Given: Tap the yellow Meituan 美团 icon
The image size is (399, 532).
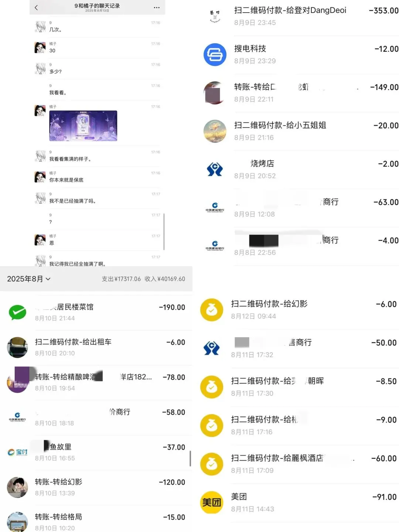Looking at the screenshot, I should [211, 502].
